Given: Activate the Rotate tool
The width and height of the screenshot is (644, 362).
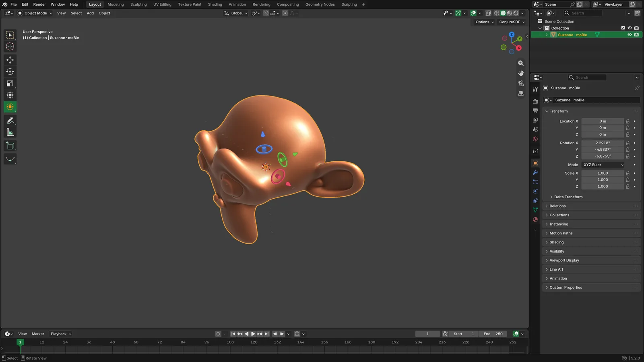Looking at the screenshot, I should (x=10, y=72).
